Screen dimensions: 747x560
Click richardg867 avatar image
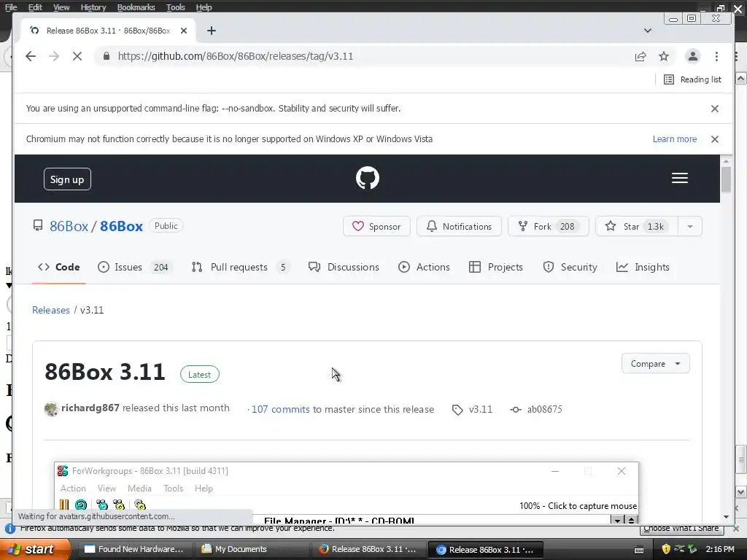[x=51, y=409]
